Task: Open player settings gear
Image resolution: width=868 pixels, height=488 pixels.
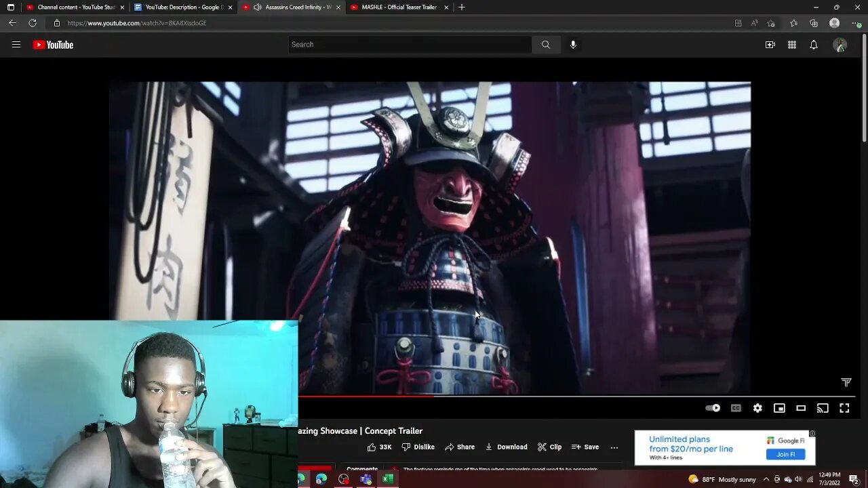Action: click(757, 408)
